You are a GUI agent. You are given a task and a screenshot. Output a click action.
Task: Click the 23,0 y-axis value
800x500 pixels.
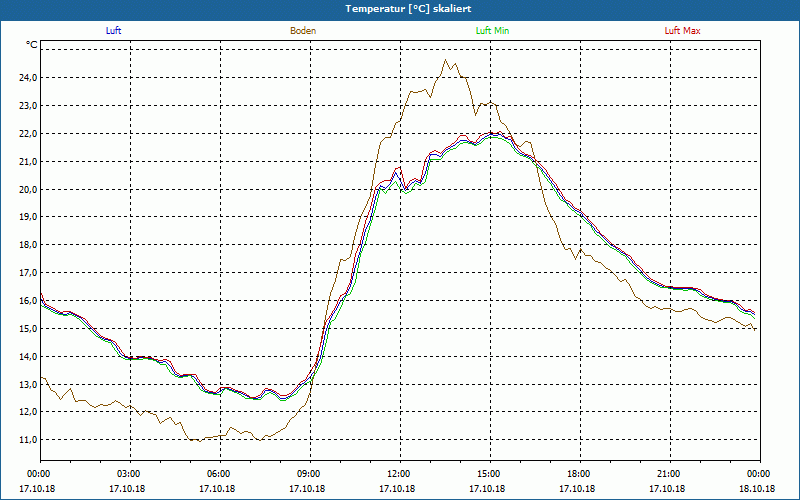pos(28,106)
